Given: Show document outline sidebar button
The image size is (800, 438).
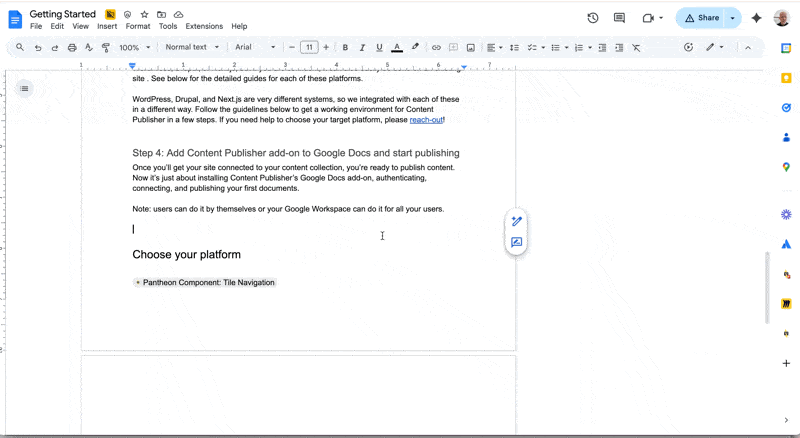Looking at the screenshot, I should [x=24, y=89].
